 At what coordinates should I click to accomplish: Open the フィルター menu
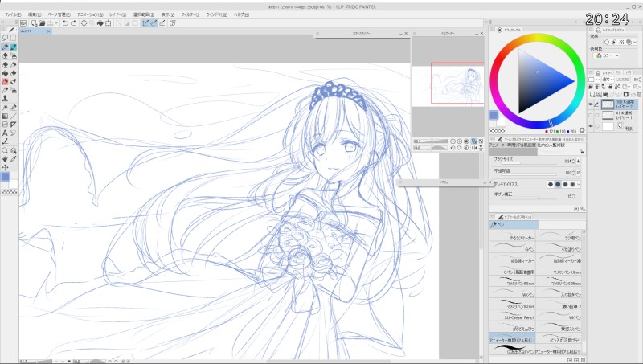pos(190,14)
